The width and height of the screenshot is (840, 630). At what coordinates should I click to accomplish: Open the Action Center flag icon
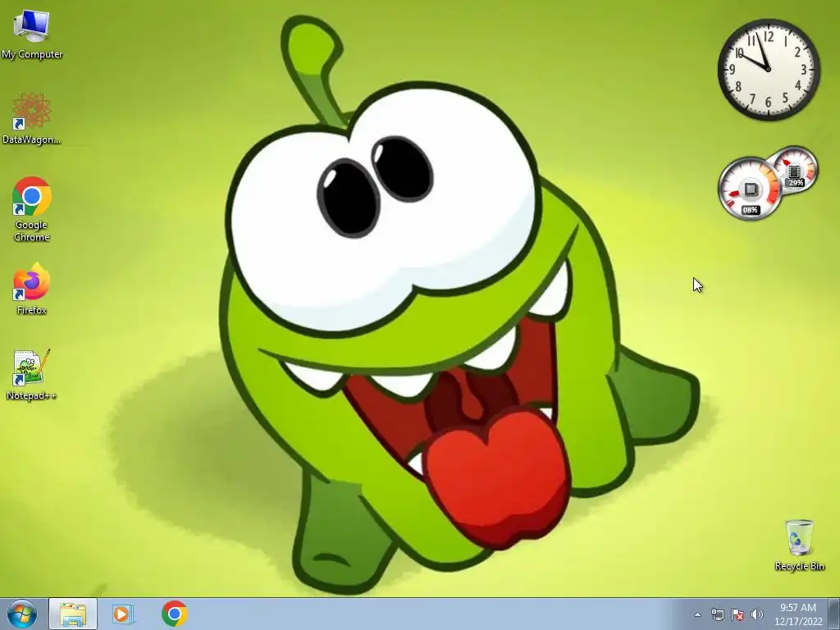[737, 614]
